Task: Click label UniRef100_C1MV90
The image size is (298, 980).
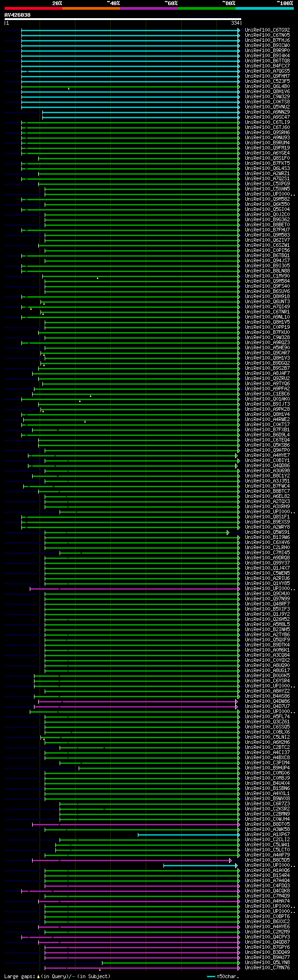Action: (267, 276)
